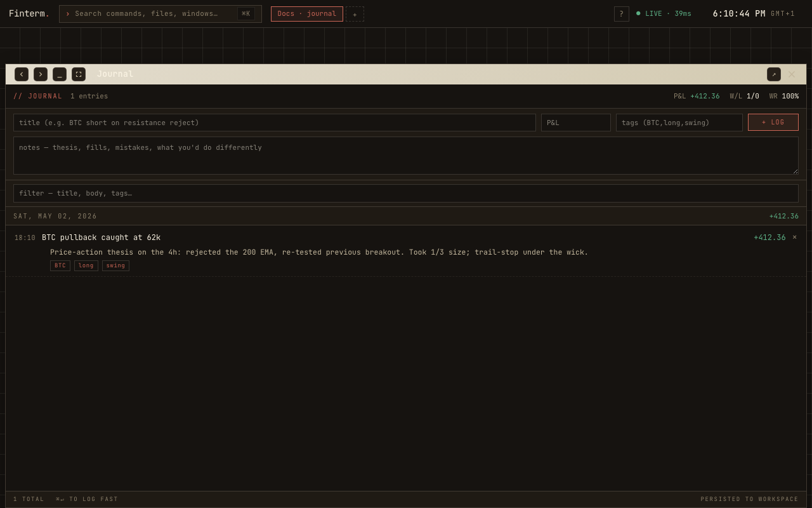This screenshot has height=508, width=812.
Task: Click the // JOURNAL section label
Action: [x=38, y=97]
